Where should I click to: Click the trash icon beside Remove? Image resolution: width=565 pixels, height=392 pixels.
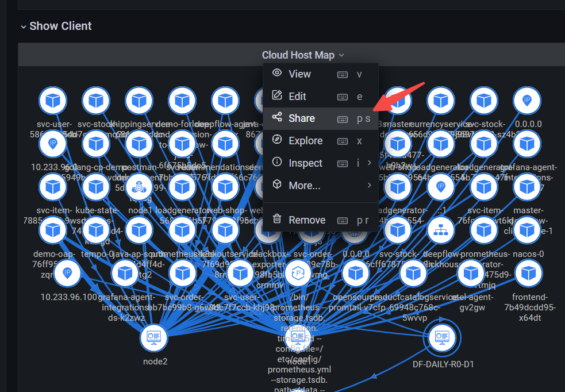click(277, 219)
